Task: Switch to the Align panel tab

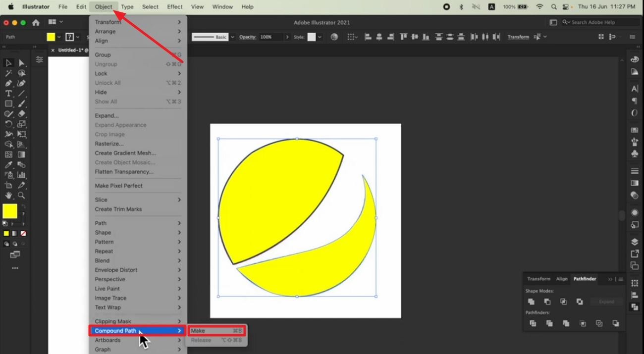Action: 562,279
